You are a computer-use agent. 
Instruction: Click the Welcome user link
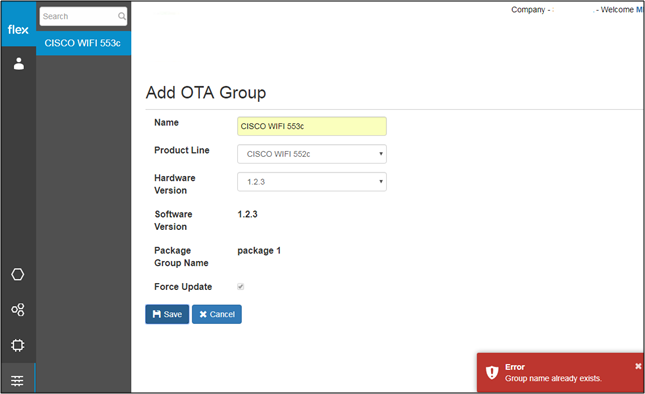click(x=640, y=9)
